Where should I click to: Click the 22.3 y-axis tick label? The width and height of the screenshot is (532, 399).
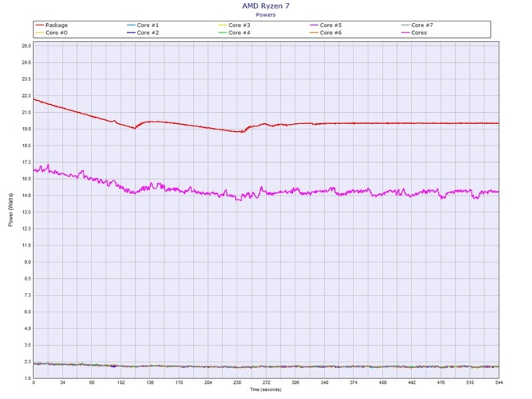coord(26,95)
